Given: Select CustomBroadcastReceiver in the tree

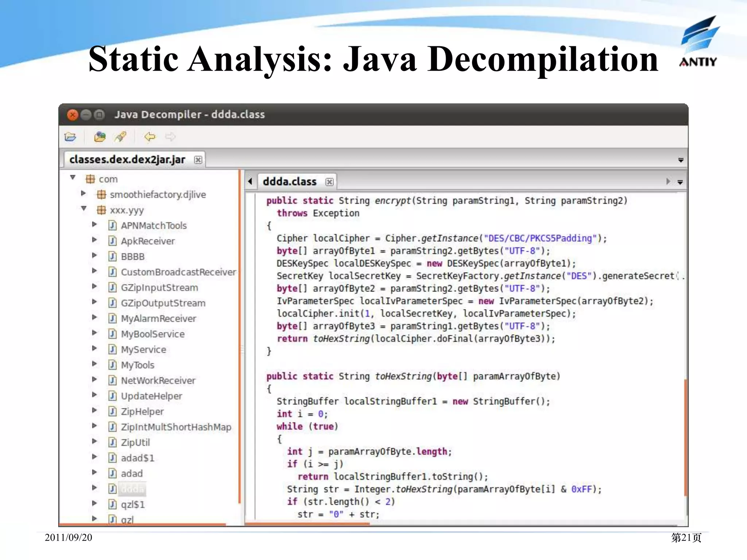Looking at the screenshot, I should [x=178, y=272].
